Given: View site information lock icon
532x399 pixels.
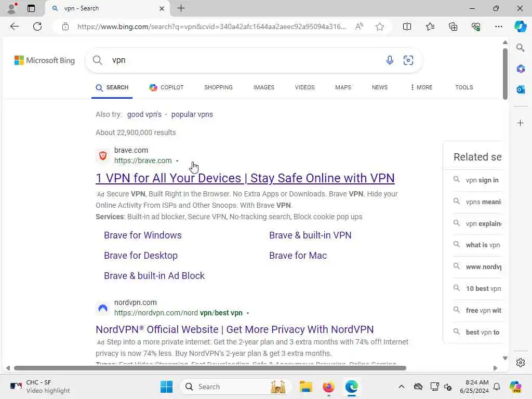Looking at the screenshot, I should tap(65, 26).
